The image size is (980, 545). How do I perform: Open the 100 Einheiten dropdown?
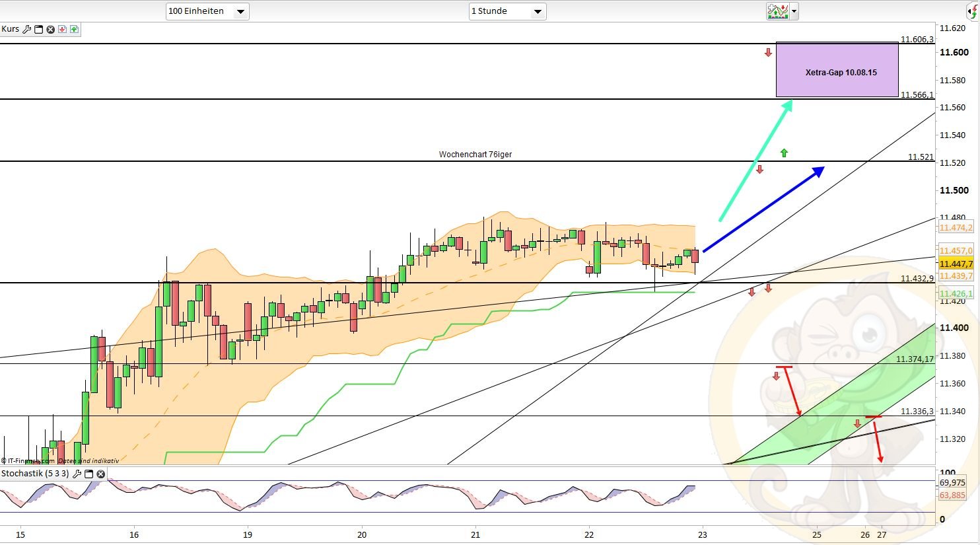point(207,11)
